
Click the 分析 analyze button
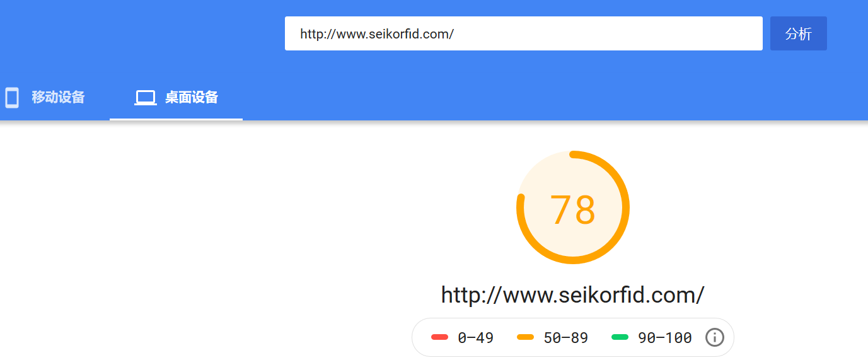tap(799, 33)
